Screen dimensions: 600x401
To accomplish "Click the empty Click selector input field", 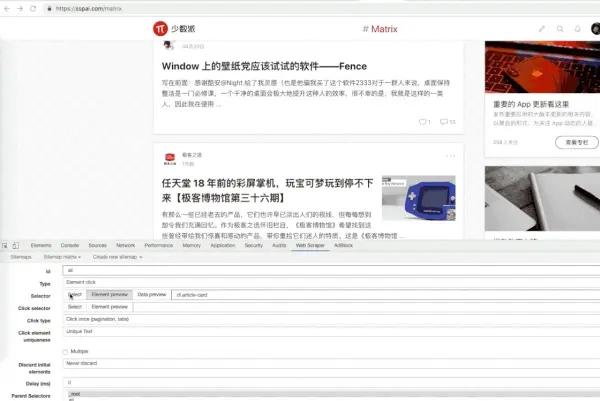I will [x=367, y=307].
